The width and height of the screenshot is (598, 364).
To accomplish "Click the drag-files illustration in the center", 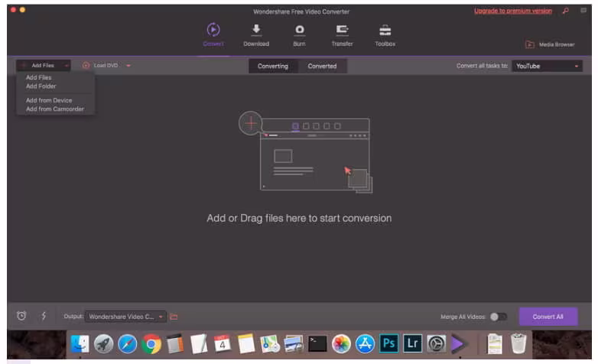I will [x=305, y=153].
